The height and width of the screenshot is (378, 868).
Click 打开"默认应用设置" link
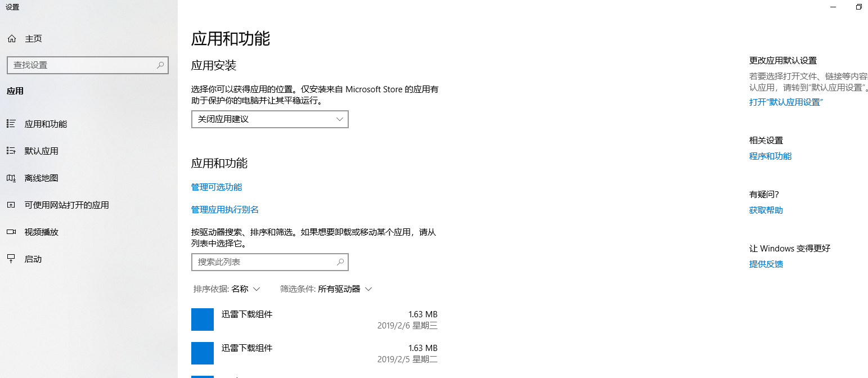(x=786, y=102)
